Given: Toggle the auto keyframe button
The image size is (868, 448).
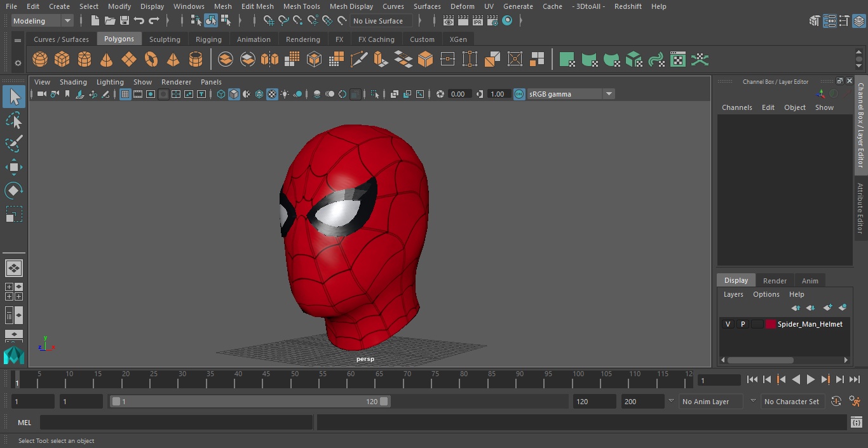Looking at the screenshot, I should click(836, 402).
